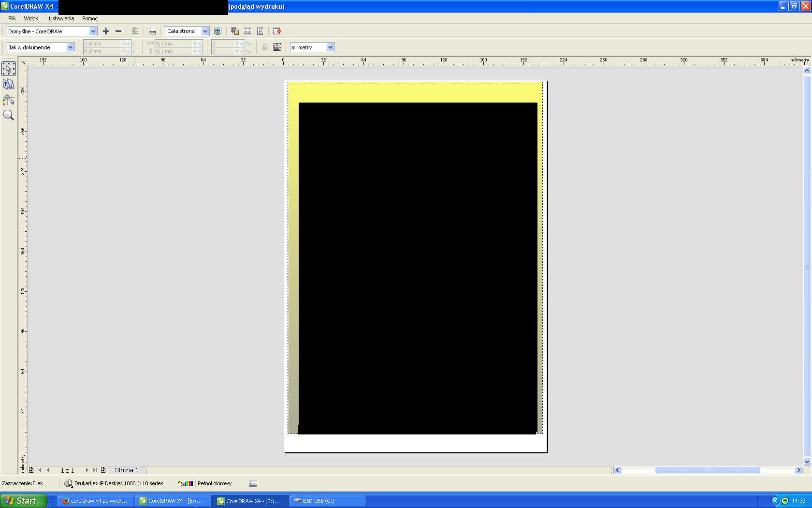Click the Windows Start button
The height and width of the screenshot is (508, 812).
tap(24, 501)
